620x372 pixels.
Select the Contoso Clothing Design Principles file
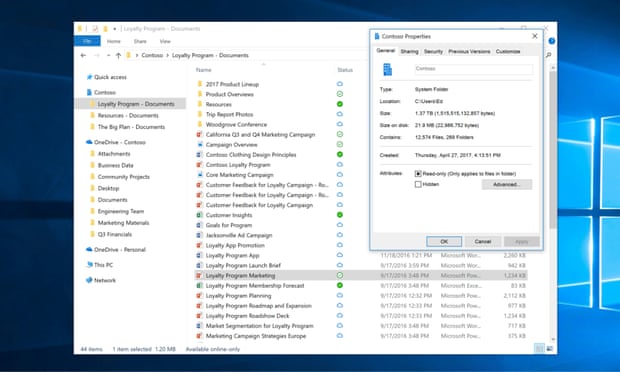tap(251, 155)
